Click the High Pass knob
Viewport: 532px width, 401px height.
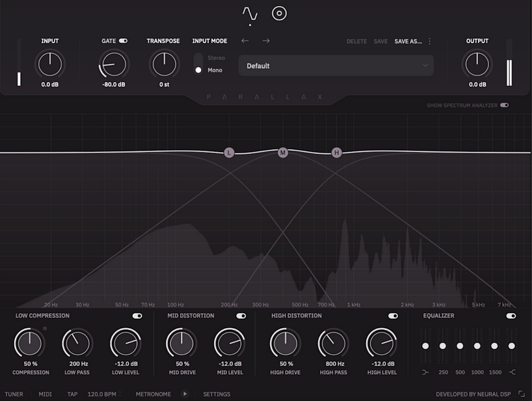coord(333,343)
